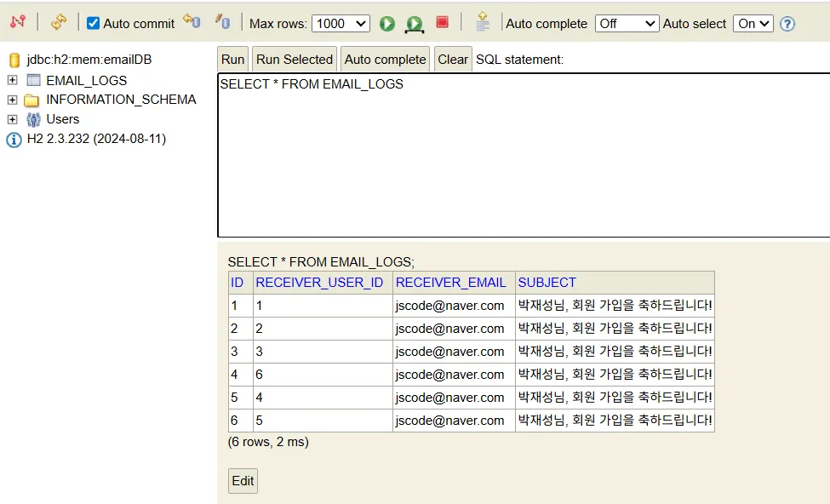Click the Users people icon
Viewport: 830px width, 504px height.
(33, 120)
